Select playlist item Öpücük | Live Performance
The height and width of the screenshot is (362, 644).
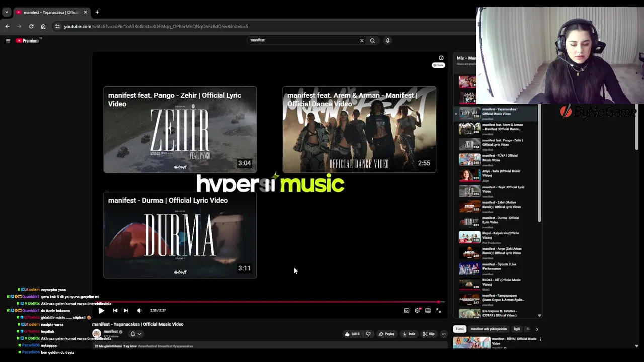pos(496,268)
